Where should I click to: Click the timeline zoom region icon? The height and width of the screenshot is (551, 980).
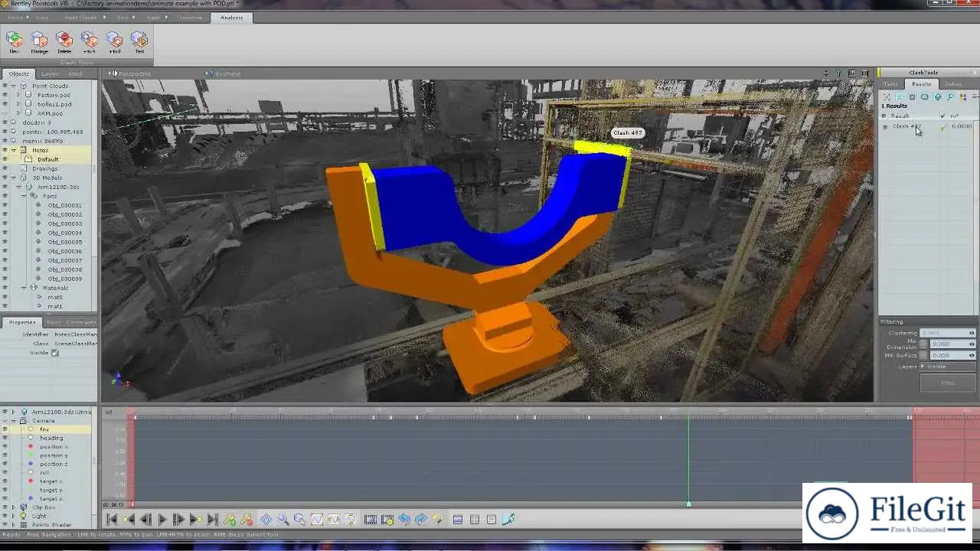[300, 520]
